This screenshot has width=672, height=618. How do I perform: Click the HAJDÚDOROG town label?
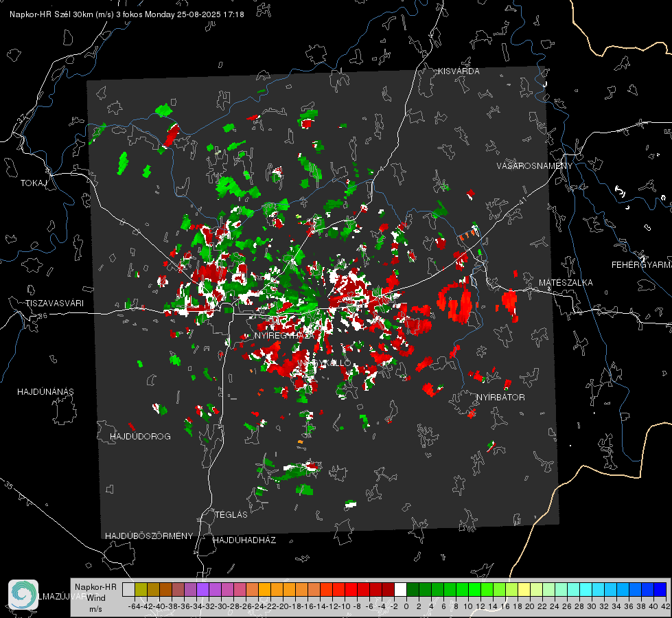[x=140, y=437]
